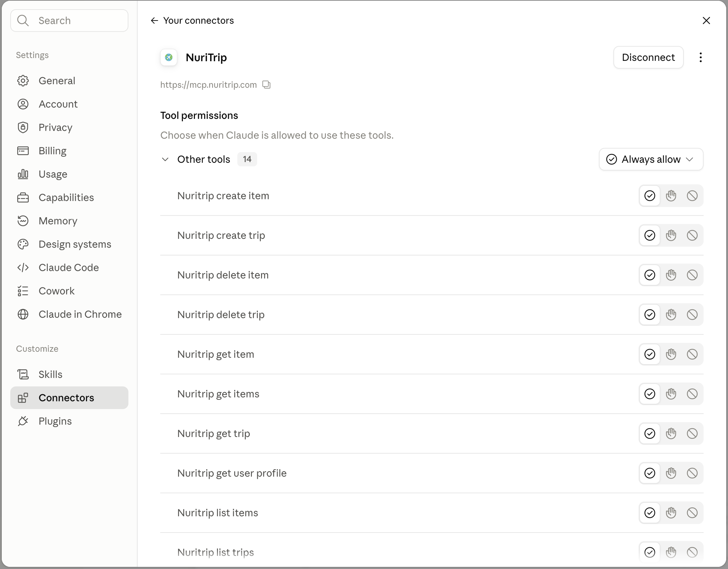
Task: Set Nuritrip create trip to always allow
Action: coord(649,235)
